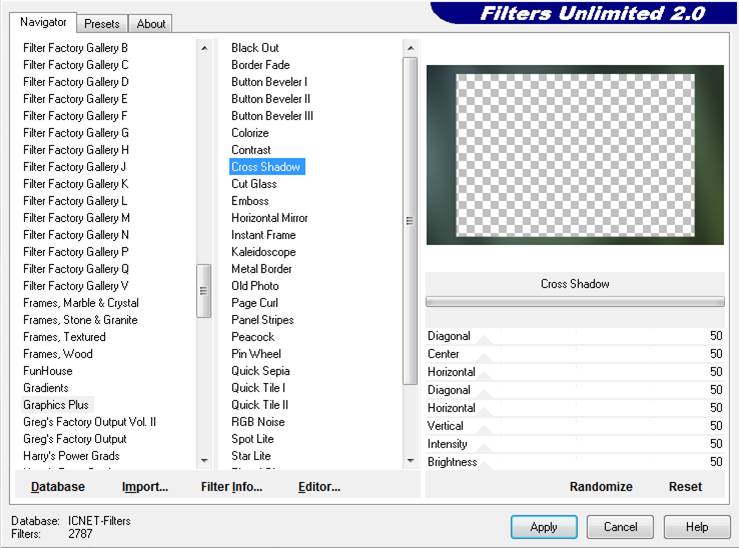
Task: Click the Apply button
Action: click(543, 527)
